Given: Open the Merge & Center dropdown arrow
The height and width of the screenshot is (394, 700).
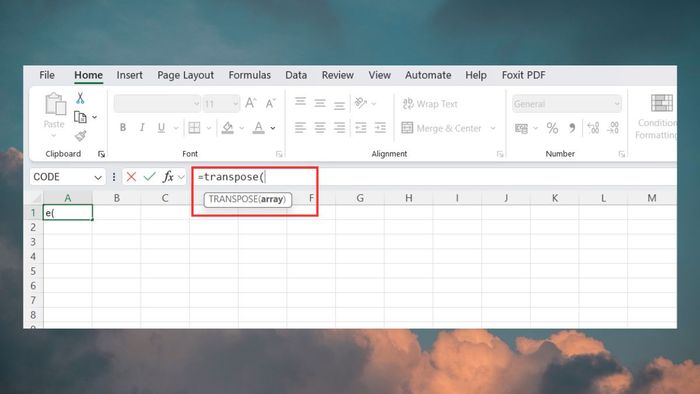Looking at the screenshot, I should (x=493, y=129).
